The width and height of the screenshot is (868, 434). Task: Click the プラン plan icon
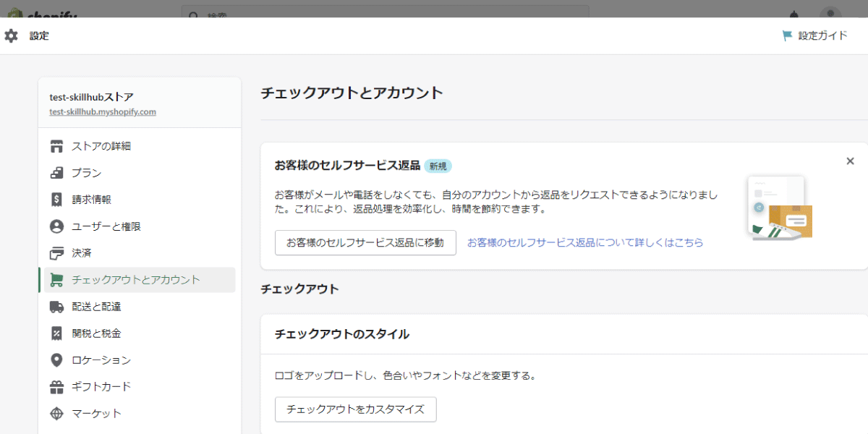click(x=56, y=173)
